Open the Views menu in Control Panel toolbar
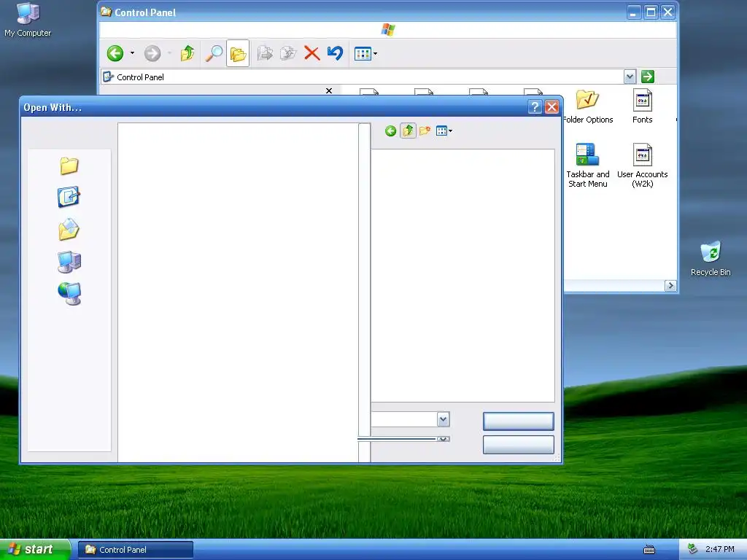The width and height of the screenshot is (747, 560). coord(365,54)
